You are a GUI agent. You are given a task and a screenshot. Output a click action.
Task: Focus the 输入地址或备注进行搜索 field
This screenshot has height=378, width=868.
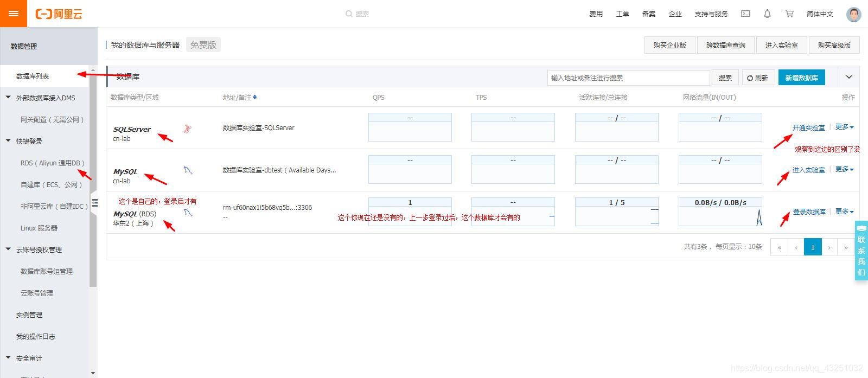(628, 78)
